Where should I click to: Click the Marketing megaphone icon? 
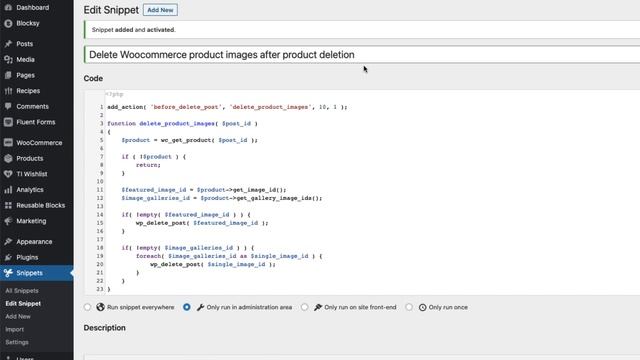tap(8, 221)
